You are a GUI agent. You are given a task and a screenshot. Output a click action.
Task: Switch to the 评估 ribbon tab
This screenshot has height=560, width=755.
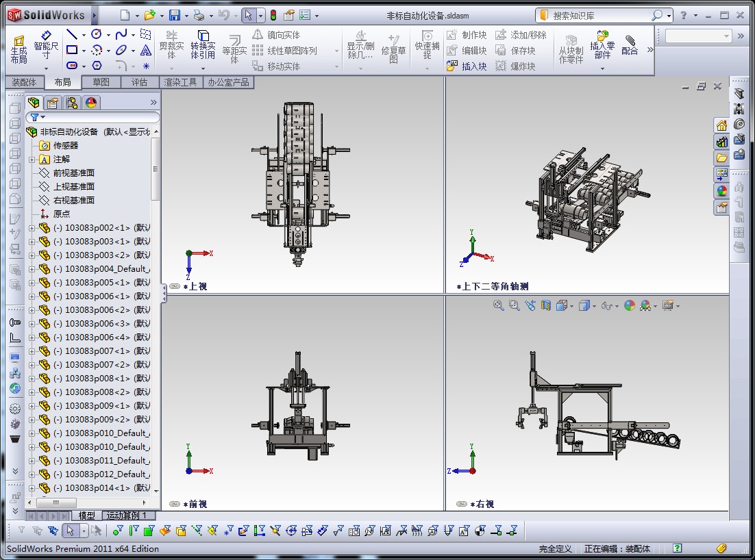point(139,82)
